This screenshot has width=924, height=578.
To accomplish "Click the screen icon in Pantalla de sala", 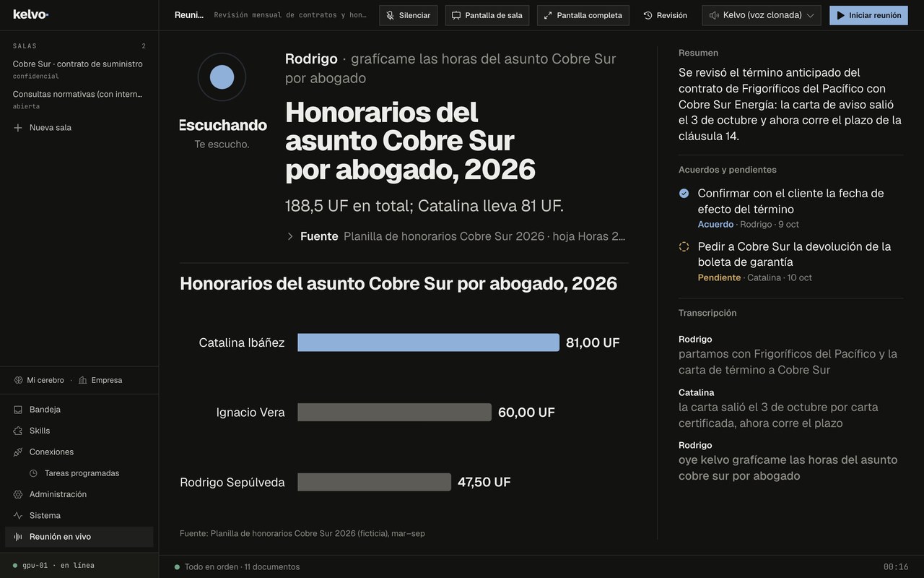I will (456, 15).
